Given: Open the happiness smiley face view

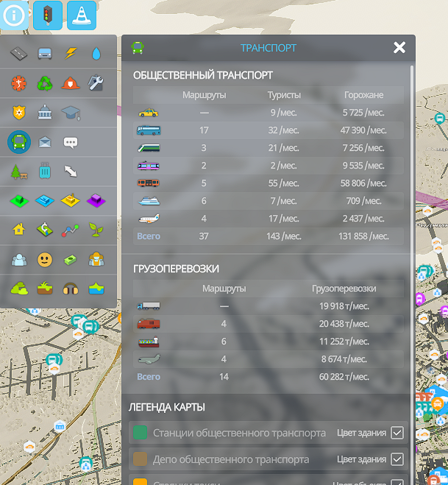Looking at the screenshot, I should [45, 259].
